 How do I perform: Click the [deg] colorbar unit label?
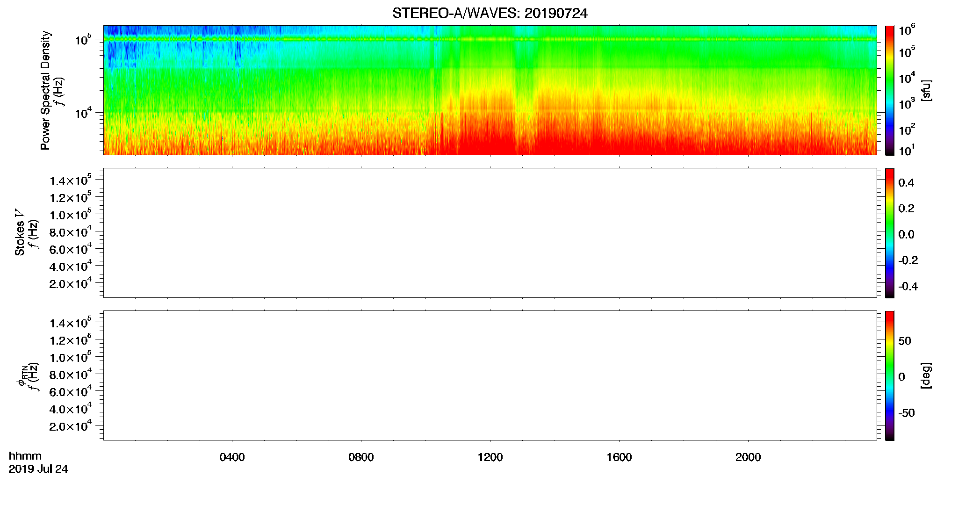(926, 375)
